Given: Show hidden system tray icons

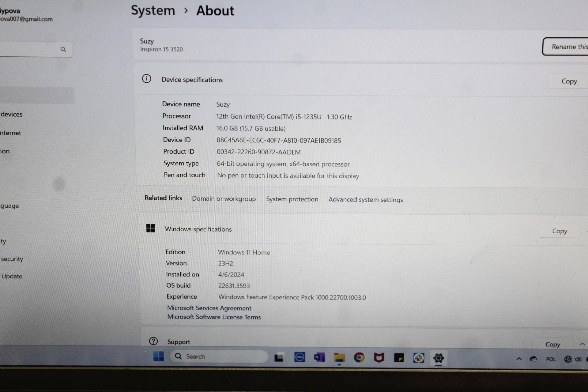Looking at the screenshot, I should tap(519, 359).
